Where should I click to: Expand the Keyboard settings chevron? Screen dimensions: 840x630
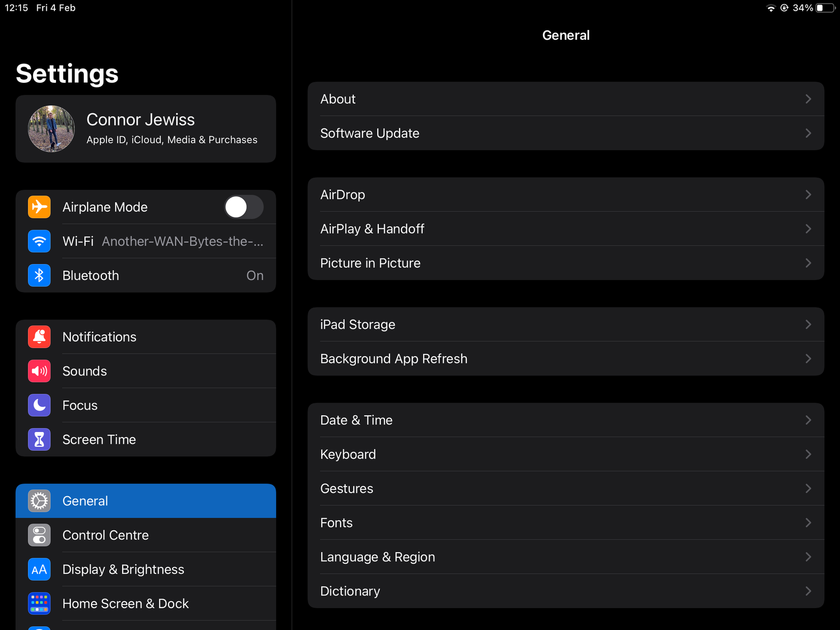tap(808, 454)
